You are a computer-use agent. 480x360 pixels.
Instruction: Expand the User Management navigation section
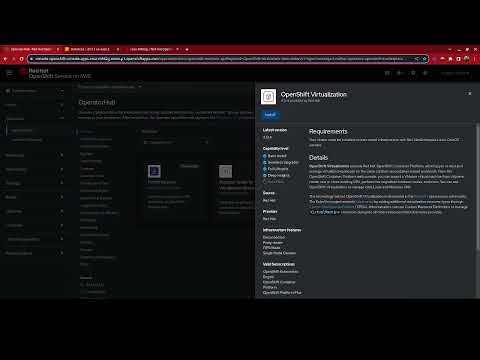[x=34, y=239]
